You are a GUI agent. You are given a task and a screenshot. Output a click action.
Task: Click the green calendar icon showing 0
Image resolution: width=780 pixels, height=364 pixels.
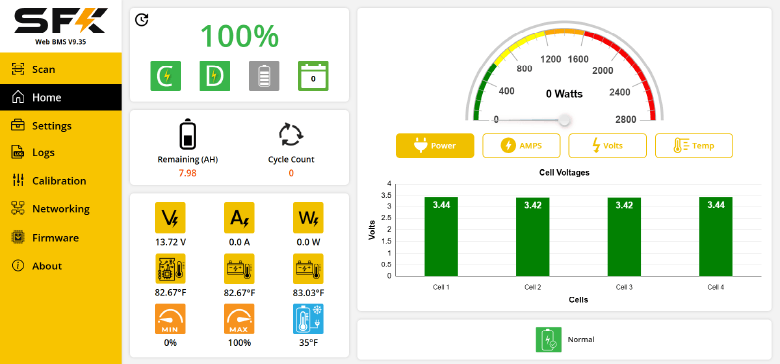[x=313, y=76]
